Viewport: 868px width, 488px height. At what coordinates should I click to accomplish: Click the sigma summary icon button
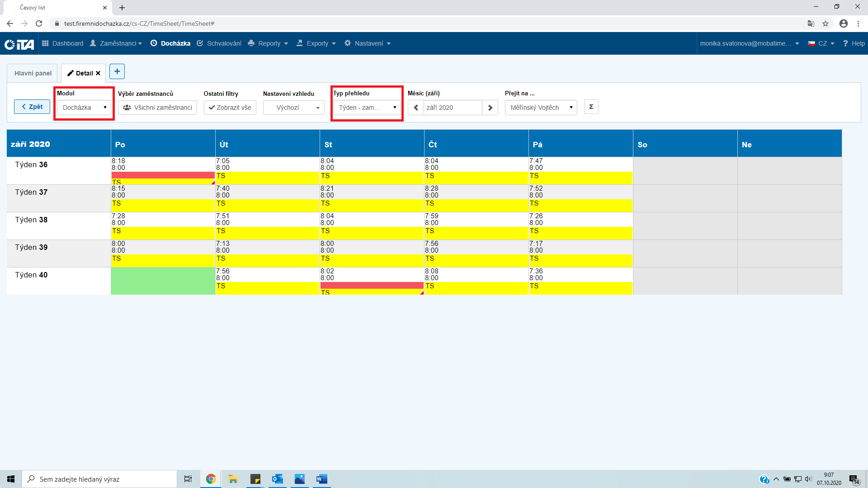click(591, 107)
